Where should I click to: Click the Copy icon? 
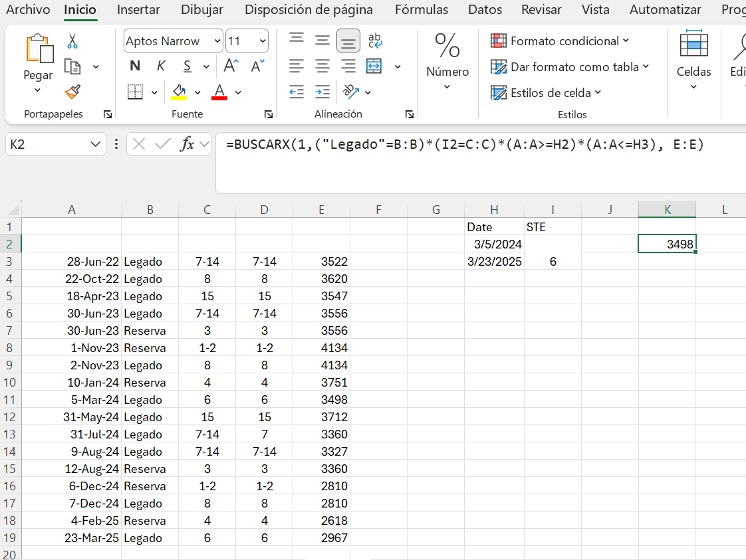coord(72,66)
